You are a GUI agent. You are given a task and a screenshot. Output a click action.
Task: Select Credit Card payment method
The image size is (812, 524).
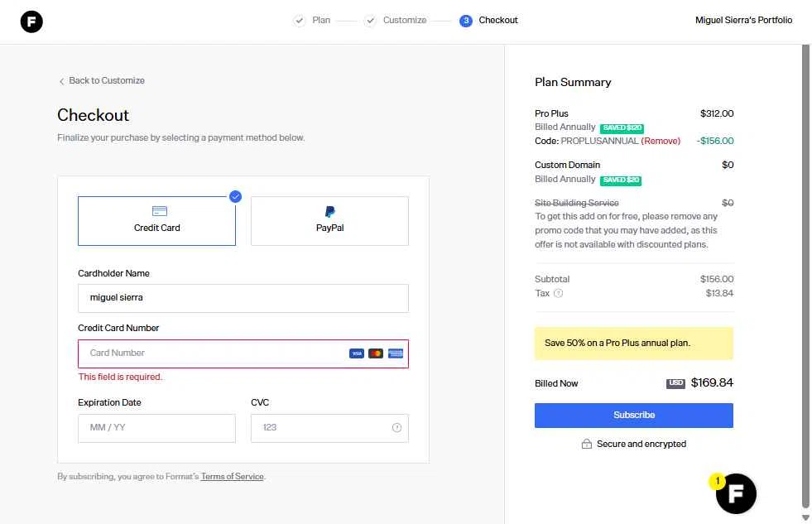pyautogui.click(x=157, y=221)
